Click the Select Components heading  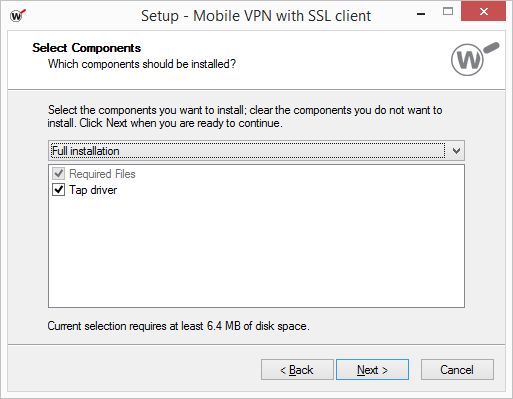[87, 48]
